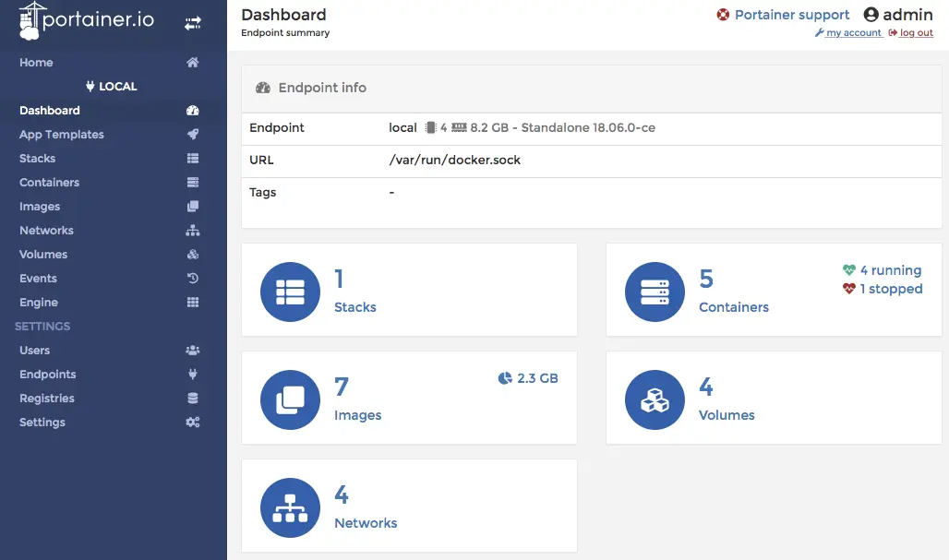Viewport: 949px width, 560px height.
Task: Click the Portainer support lifebuoy icon
Action: (723, 15)
